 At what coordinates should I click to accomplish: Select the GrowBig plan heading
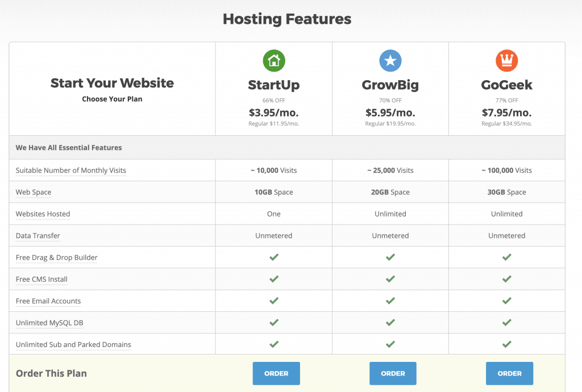(x=390, y=85)
